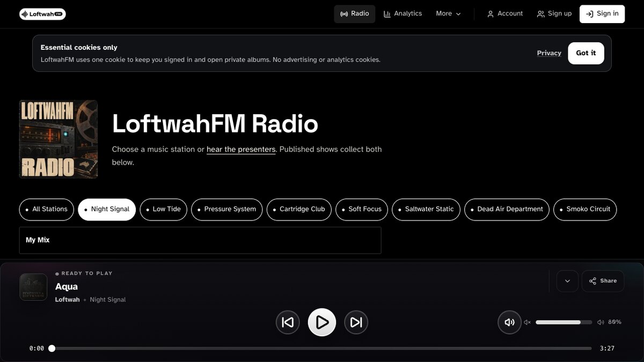Select the Night Signal station
Viewport: 644px width, 362px height.
107,209
